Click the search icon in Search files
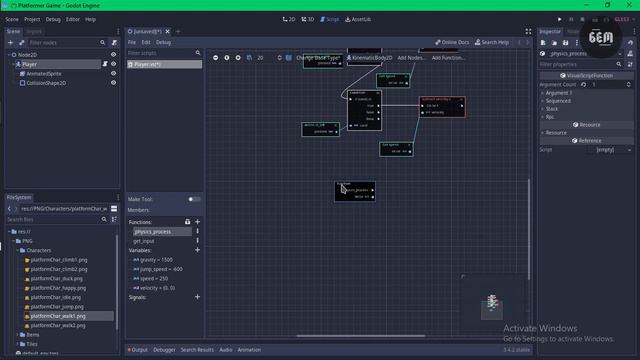The width and height of the screenshot is (640, 360). 104,219
